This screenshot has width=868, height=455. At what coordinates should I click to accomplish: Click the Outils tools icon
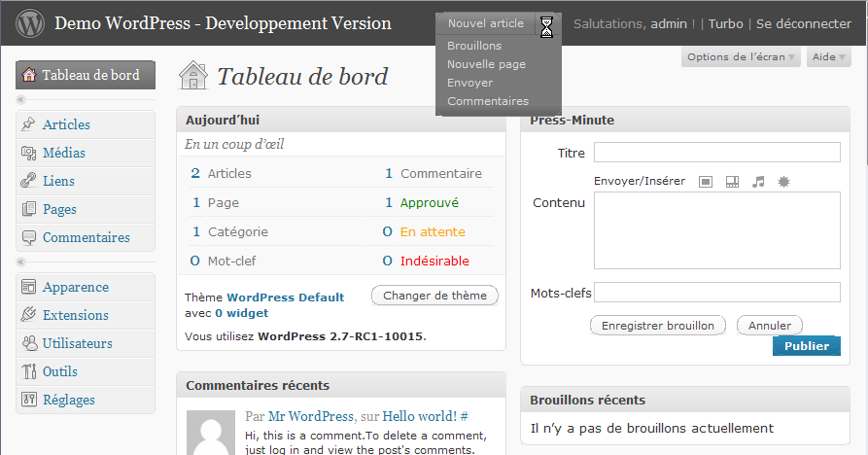[29, 371]
